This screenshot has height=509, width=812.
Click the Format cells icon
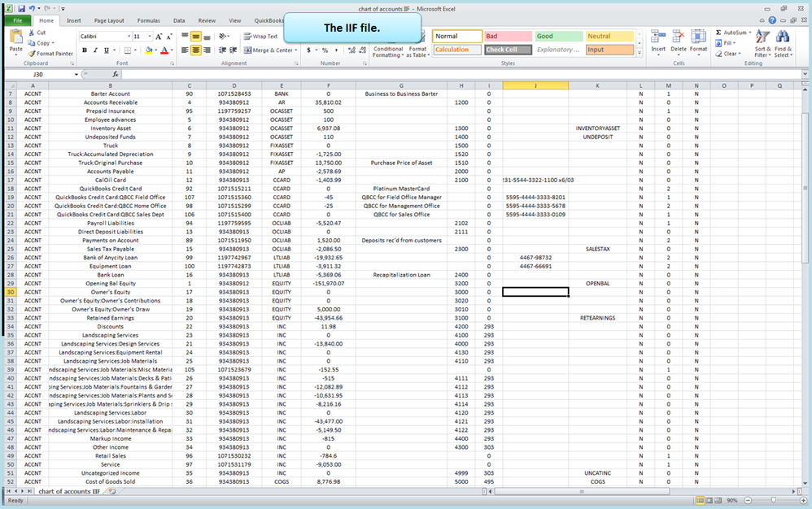pos(698,37)
